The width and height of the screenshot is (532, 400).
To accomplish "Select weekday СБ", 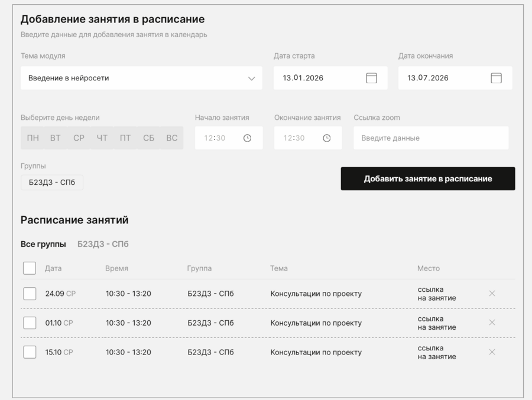I will (x=148, y=138).
